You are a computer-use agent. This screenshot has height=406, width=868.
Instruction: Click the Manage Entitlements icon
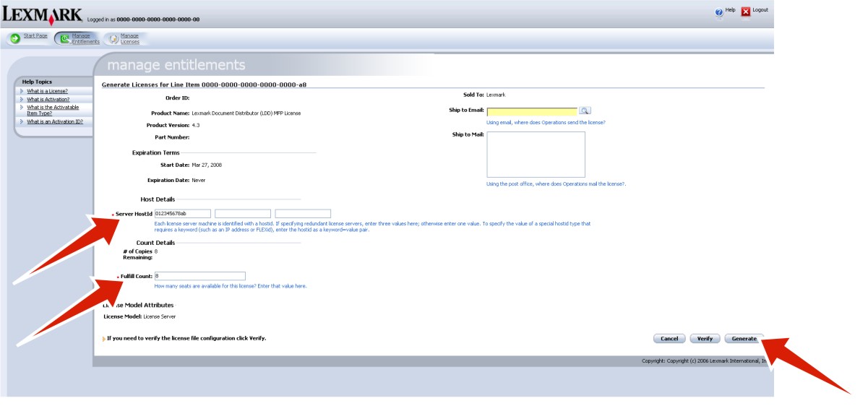[x=65, y=38]
